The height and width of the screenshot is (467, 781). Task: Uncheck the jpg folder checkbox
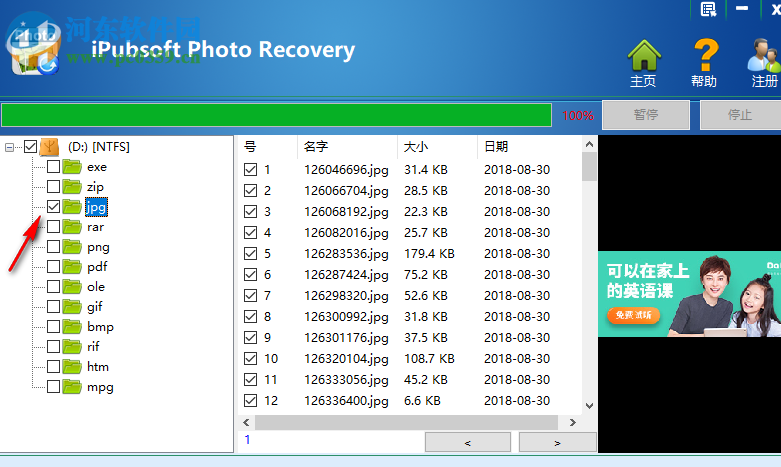[53, 207]
